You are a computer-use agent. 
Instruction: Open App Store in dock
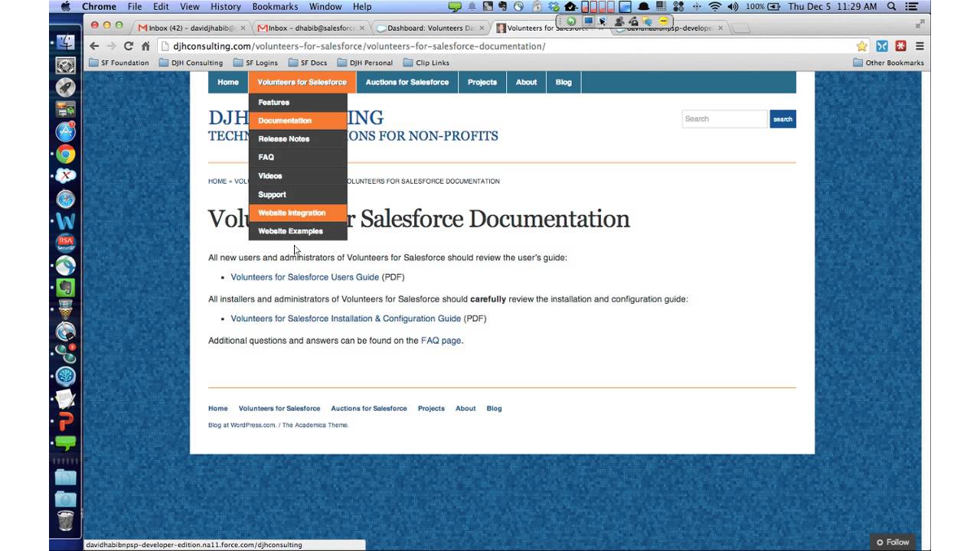point(66,132)
